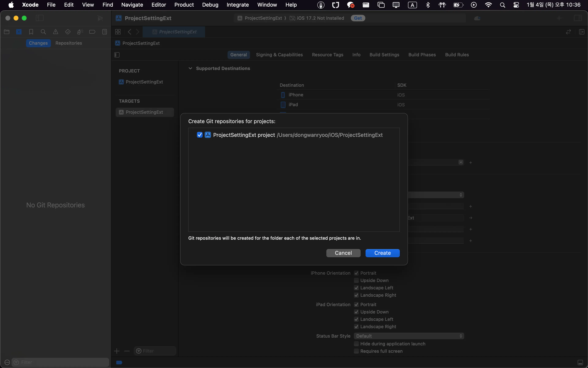Click the Wi-Fi status icon

pyautogui.click(x=488, y=5)
